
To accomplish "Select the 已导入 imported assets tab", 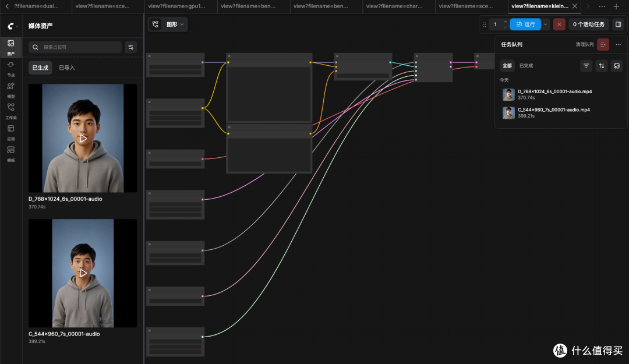I will point(67,68).
